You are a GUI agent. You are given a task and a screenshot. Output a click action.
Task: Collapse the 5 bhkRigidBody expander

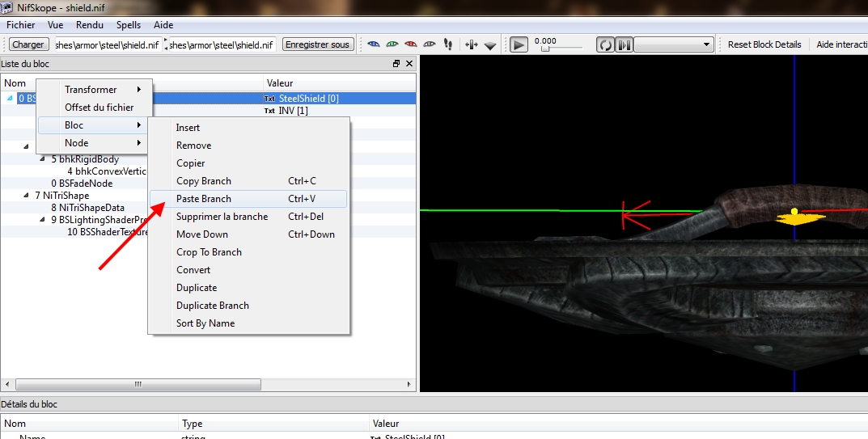pos(43,159)
